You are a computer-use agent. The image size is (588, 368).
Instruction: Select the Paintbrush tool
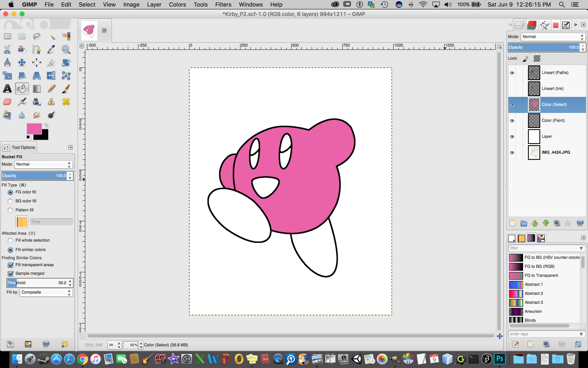66,89
